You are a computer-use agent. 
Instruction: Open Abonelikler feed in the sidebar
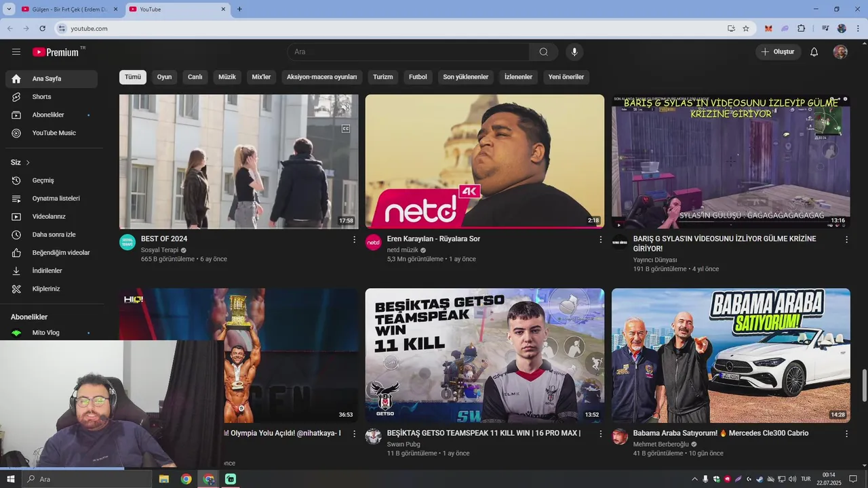click(52, 115)
